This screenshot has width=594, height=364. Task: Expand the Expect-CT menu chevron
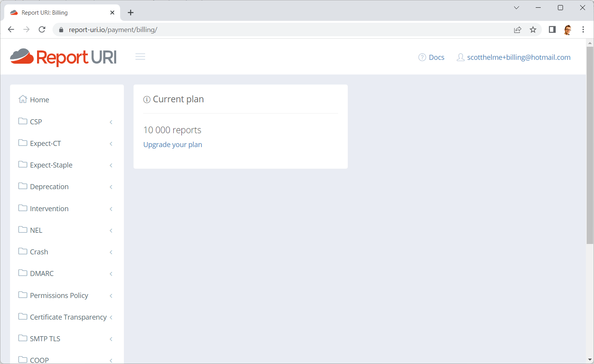click(x=111, y=144)
